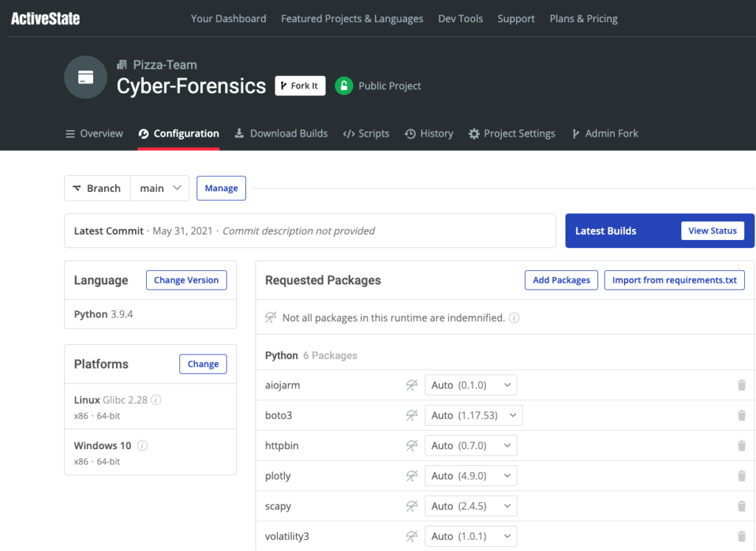
Task: Click the organization icon beside Pizza-Team
Action: tap(122, 64)
